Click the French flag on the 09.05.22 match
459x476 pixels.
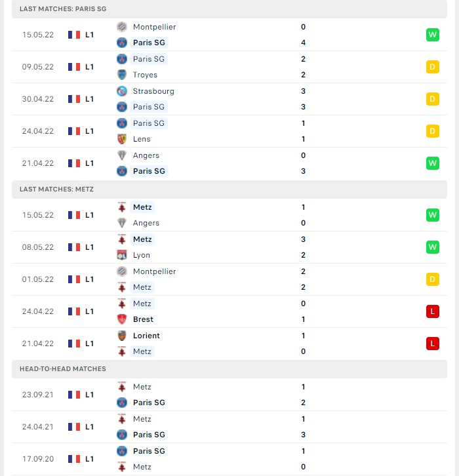74,67
